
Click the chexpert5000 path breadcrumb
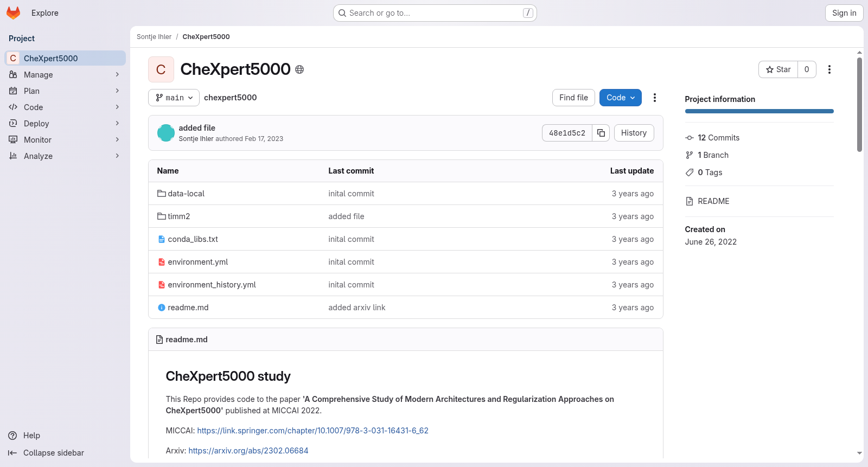point(231,98)
